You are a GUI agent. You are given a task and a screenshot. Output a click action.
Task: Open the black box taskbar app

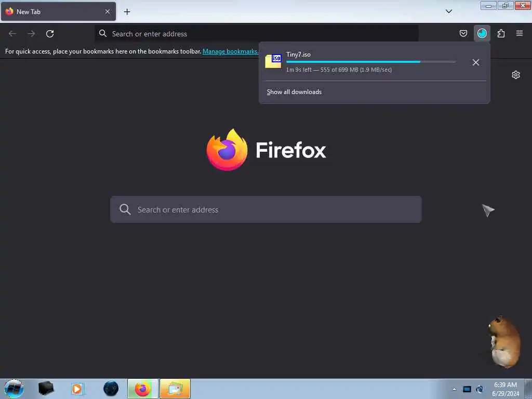click(x=46, y=389)
